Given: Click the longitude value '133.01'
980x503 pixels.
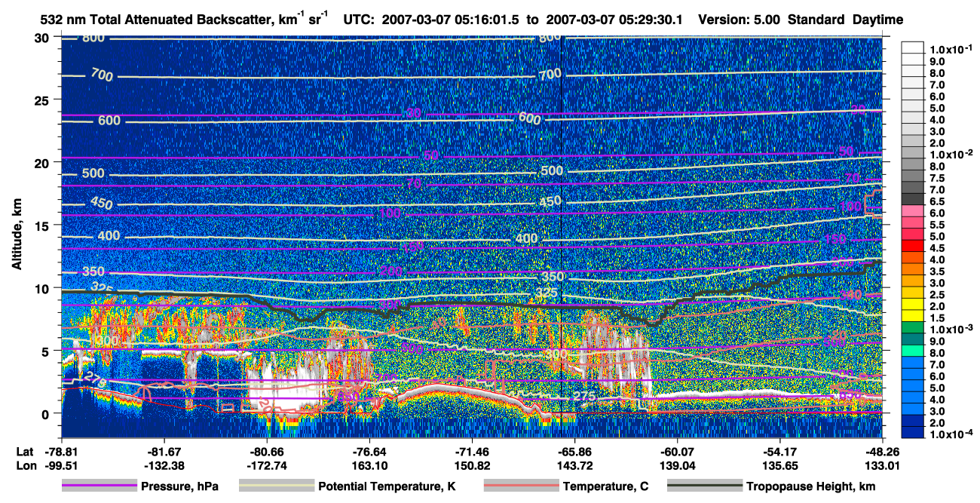Looking at the screenshot, I should click(x=882, y=465).
